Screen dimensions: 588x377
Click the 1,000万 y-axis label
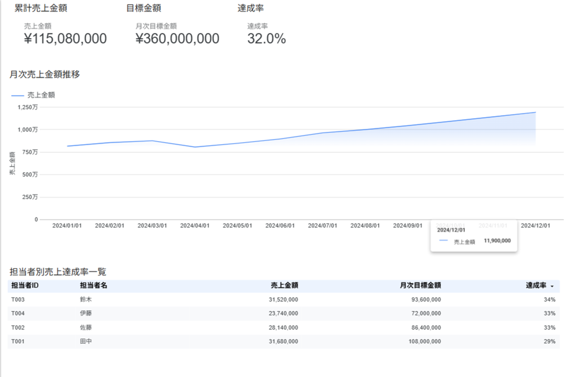point(27,130)
